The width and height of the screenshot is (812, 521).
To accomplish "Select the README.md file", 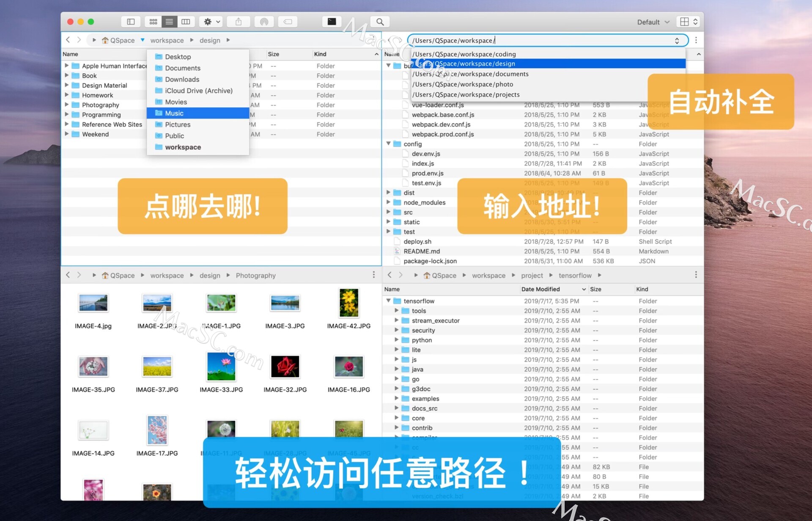I will click(x=543, y=251).
